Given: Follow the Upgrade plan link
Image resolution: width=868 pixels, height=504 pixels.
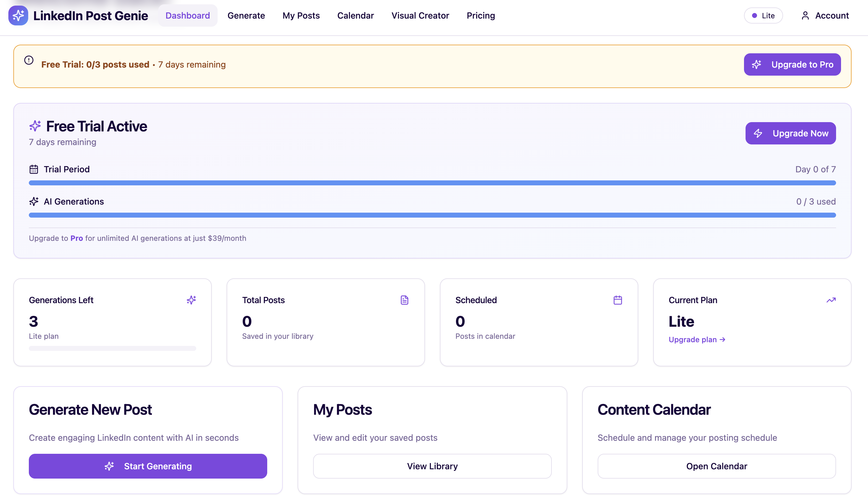Looking at the screenshot, I should pos(697,340).
